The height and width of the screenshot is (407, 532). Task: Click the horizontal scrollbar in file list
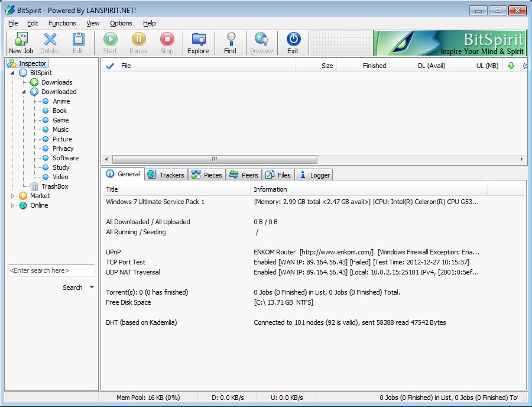[x=215, y=159]
